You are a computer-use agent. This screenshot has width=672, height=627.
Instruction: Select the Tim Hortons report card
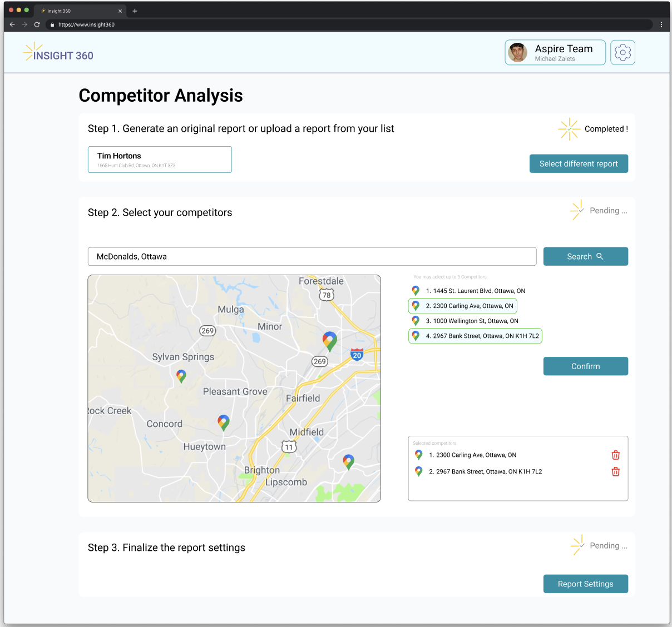[160, 160]
